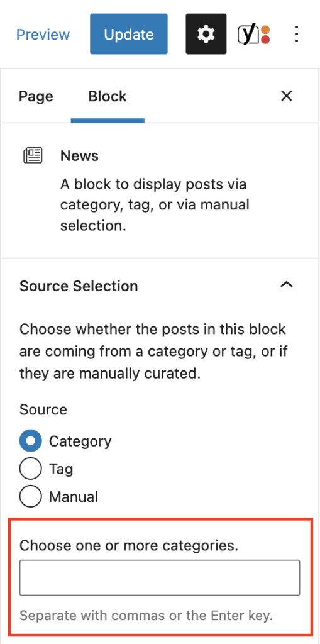Image resolution: width=320 pixels, height=644 pixels.
Task: Click the Category label text
Action: click(x=80, y=441)
